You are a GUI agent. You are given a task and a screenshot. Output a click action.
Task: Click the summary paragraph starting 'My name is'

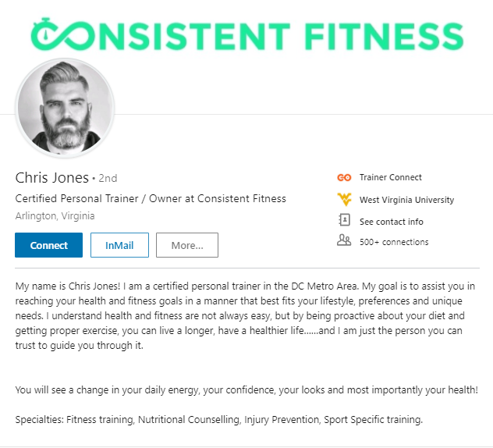point(245,315)
